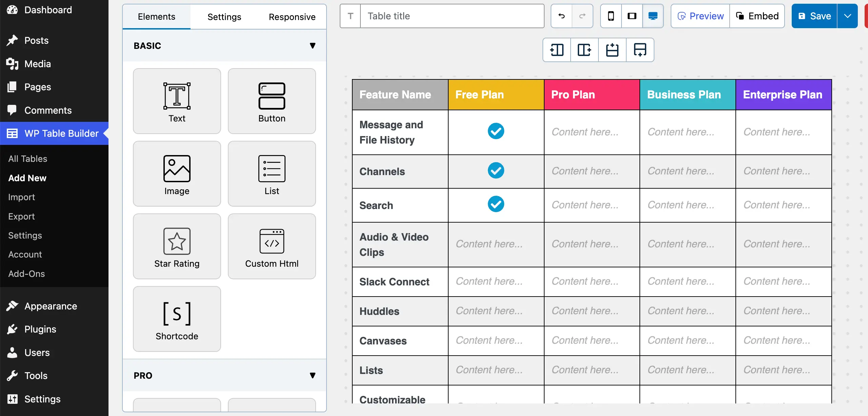Screen dimensions: 868x416
Task: Insert a row below icon
Action: pos(640,50)
